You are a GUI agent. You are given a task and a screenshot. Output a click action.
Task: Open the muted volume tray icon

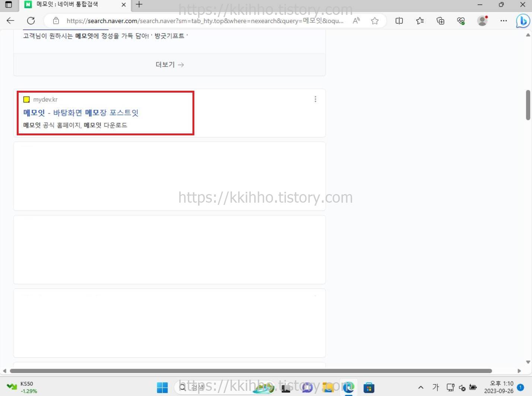462,388
